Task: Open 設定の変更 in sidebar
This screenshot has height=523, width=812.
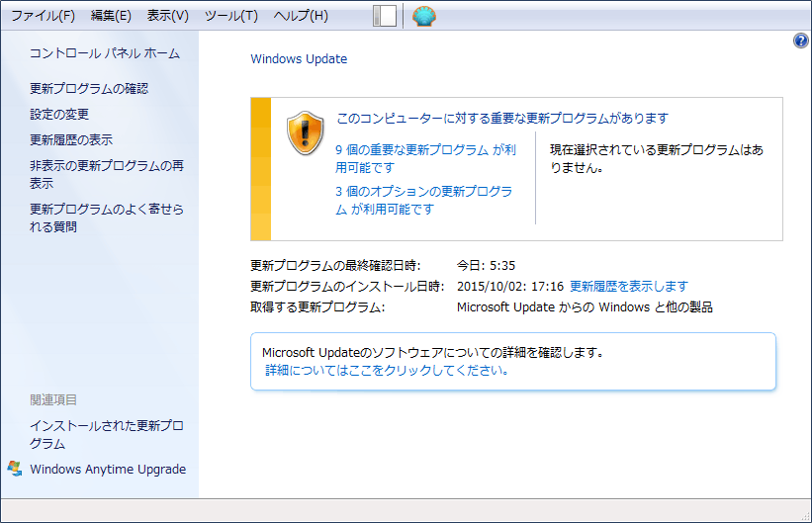Action: 59,114
